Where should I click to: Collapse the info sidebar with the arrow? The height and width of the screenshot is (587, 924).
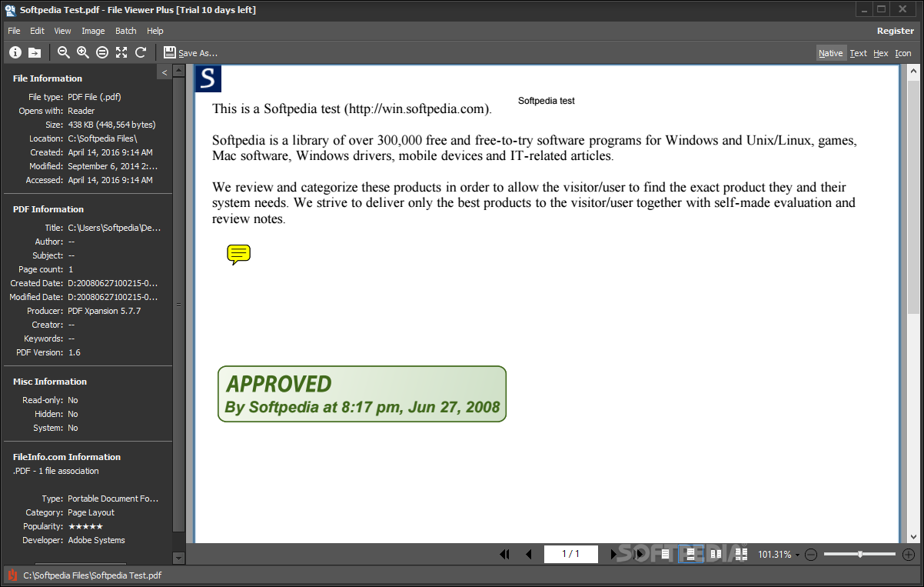tap(165, 72)
